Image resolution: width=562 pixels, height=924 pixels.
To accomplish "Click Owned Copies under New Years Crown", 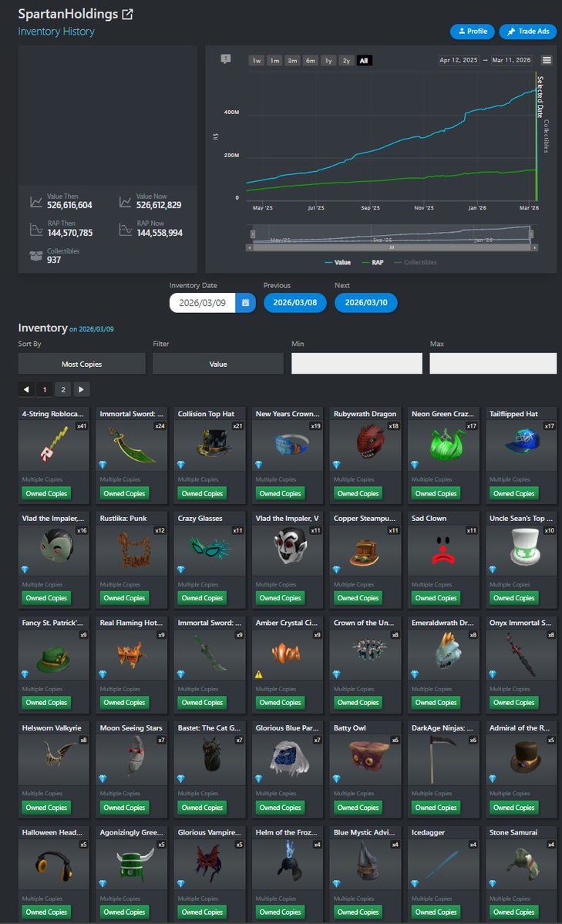I will click(280, 494).
